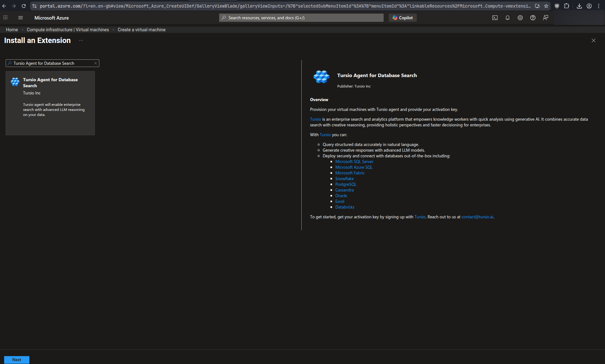Open the browser extensions puzzle icon
Viewport: 605px width, 364px height.
click(x=567, y=6)
